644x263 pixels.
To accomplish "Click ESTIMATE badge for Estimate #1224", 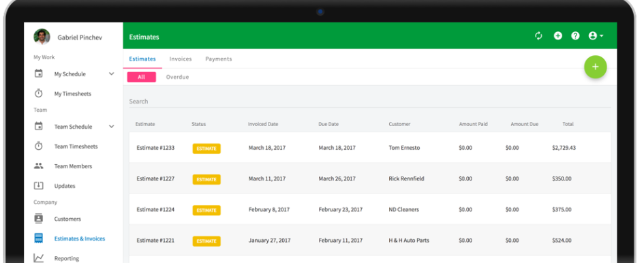I will 206,210.
